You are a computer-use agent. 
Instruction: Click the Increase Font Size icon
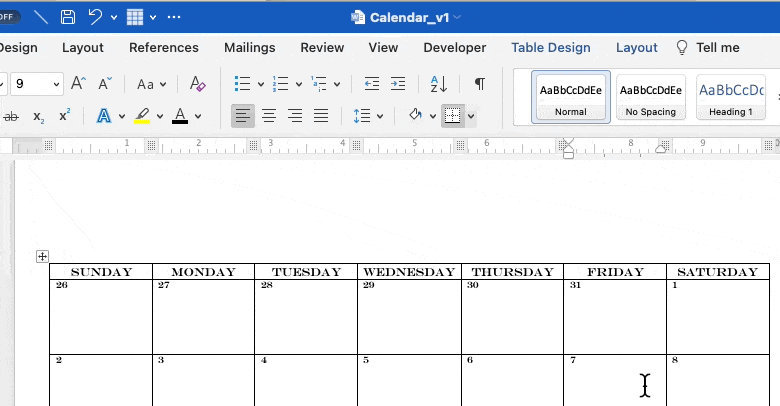tap(79, 84)
